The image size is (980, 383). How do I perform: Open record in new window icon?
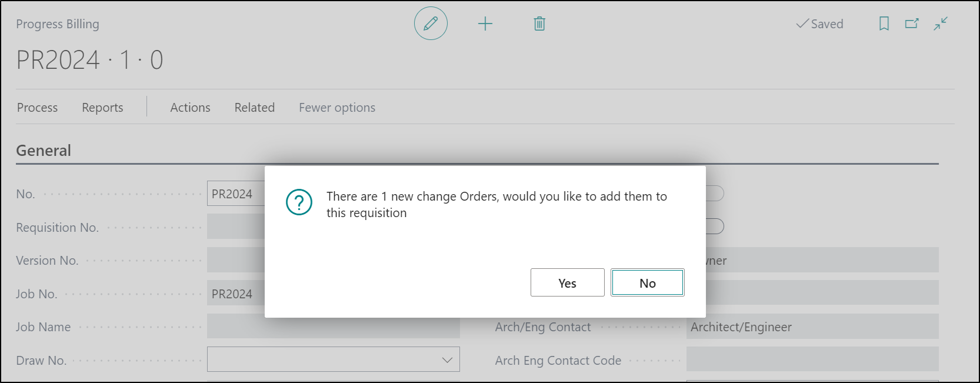point(912,24)
